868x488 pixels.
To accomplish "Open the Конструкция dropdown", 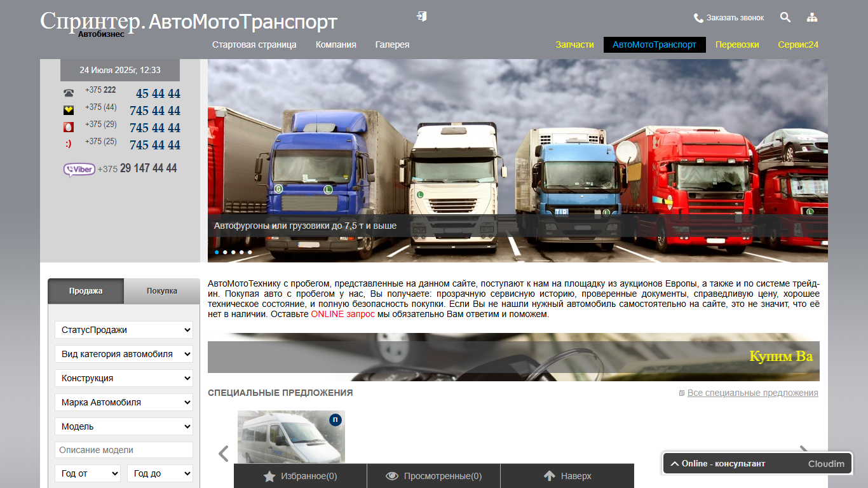I will tap(124, 378).
